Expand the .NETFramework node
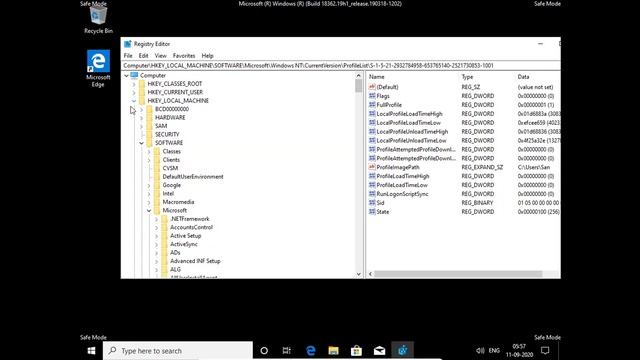 tap(156, 220)
